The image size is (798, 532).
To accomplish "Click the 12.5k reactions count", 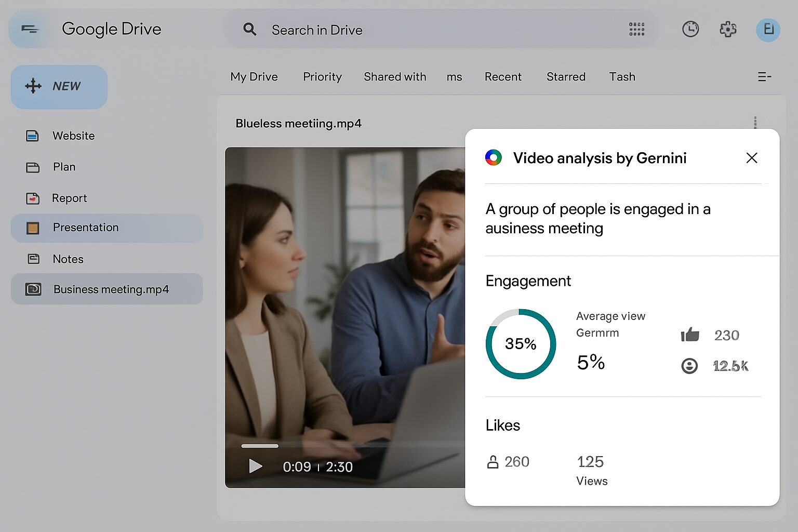I will 730,366.
